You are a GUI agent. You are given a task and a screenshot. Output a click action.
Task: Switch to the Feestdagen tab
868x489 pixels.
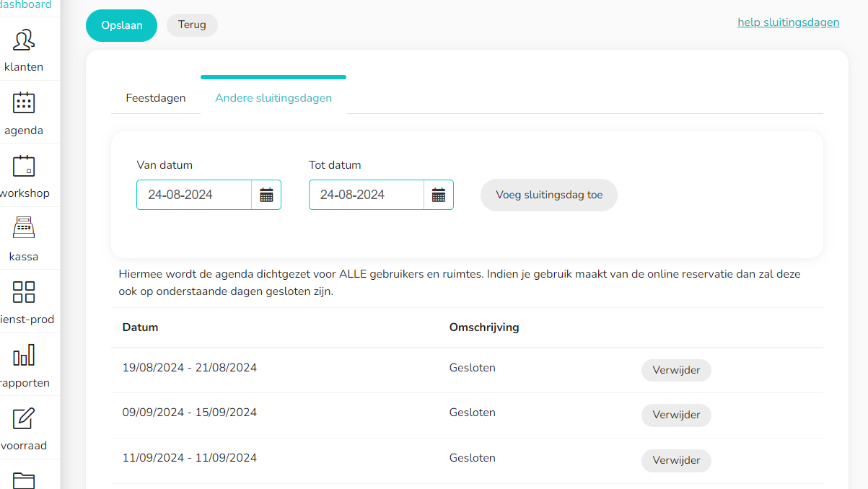(156, 98)
